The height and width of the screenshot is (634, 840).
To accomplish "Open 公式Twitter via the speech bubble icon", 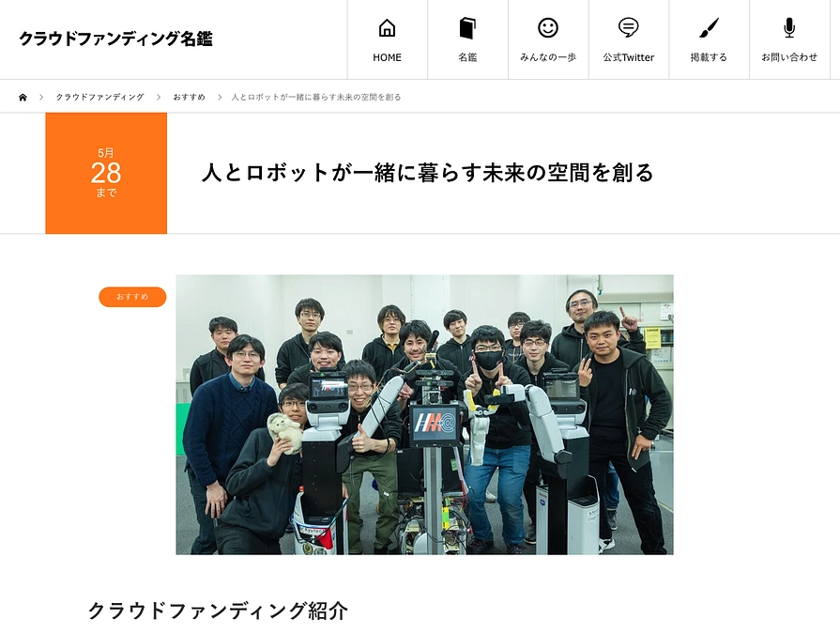I will tap(627, 26).
